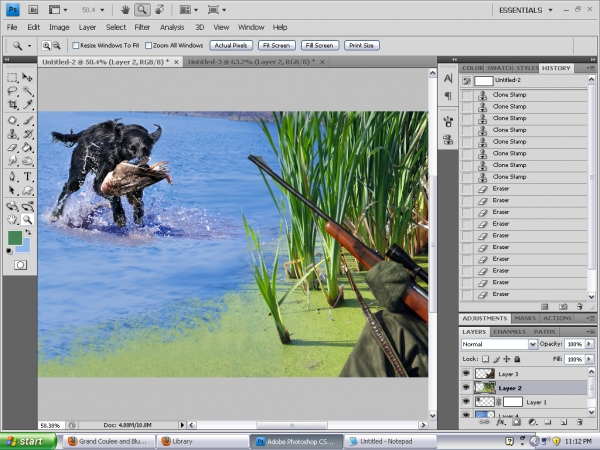Open the Layer menu
The width and height of the screenshot is (600, 450).
tap(87, 27)
